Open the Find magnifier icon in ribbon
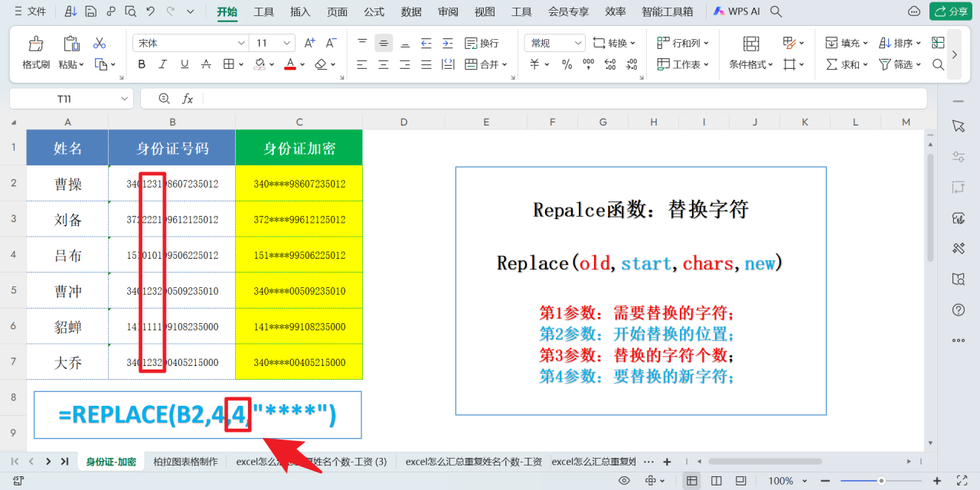The width and height of the screenshot is (980, 490). pyautogui.click(x=938, y=64)
